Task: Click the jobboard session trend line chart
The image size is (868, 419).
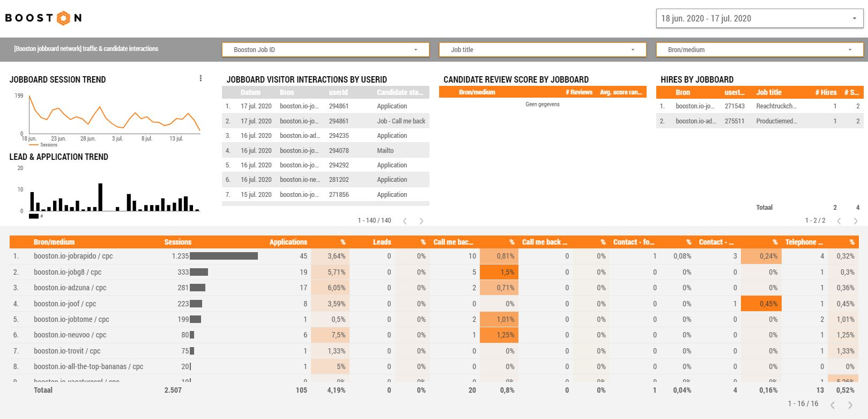Action: (x=114, y=114)
